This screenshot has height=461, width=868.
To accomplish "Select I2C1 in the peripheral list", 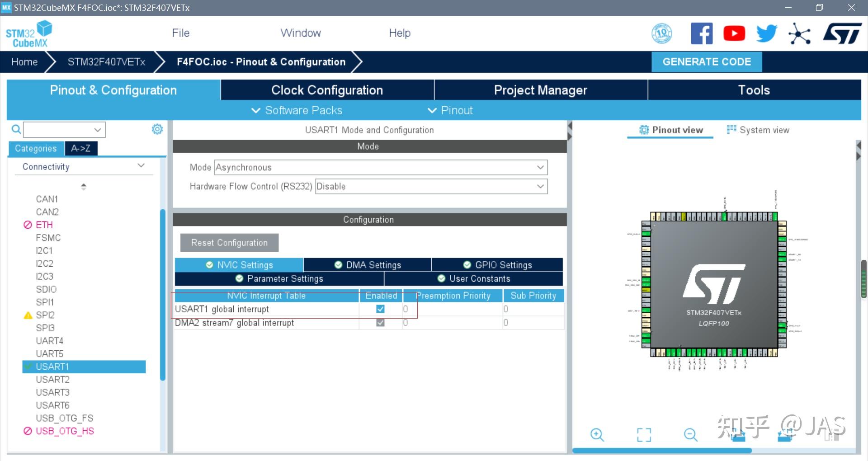I will [44, 250].
